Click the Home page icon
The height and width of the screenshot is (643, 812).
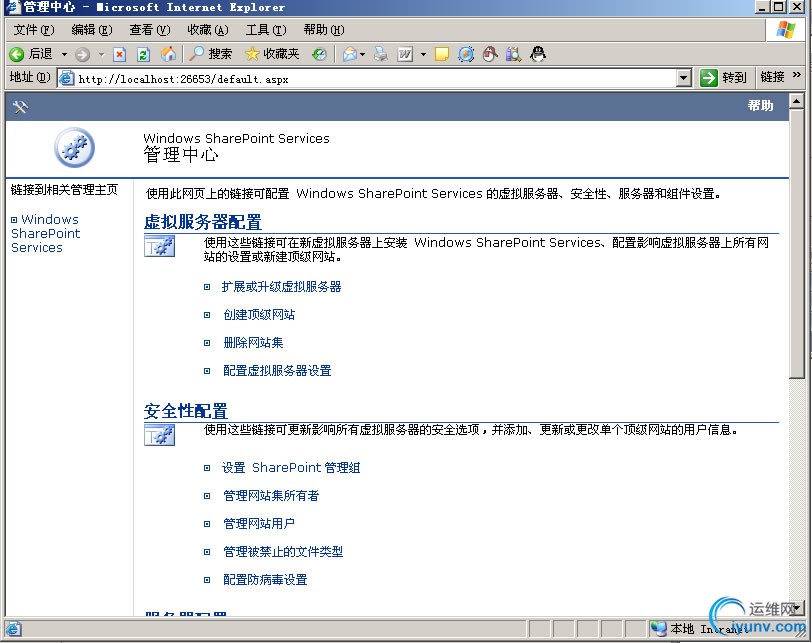pyautogui.click(x=168, y=54)
